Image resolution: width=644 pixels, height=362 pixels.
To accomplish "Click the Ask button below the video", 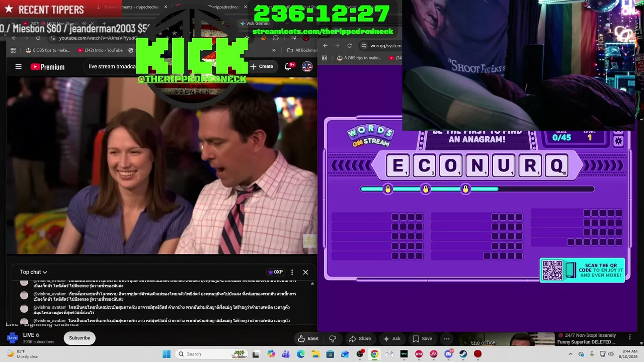I will pos(392,338).
